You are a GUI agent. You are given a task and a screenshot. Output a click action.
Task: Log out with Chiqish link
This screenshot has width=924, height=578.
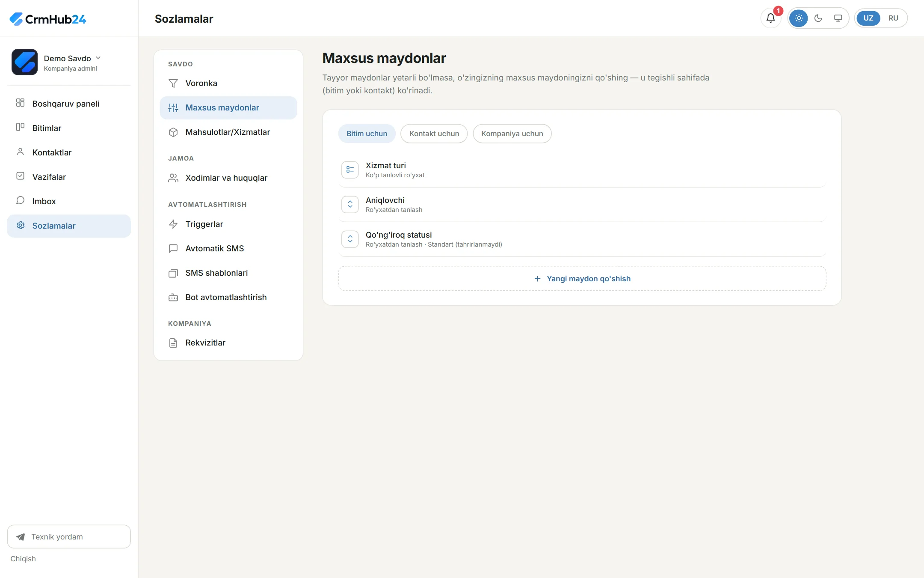point(23,559)
